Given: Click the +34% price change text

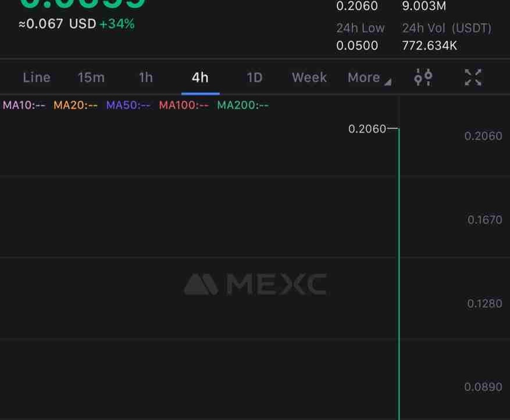Looking at the screenshot, I should click(x=117, y=24).
